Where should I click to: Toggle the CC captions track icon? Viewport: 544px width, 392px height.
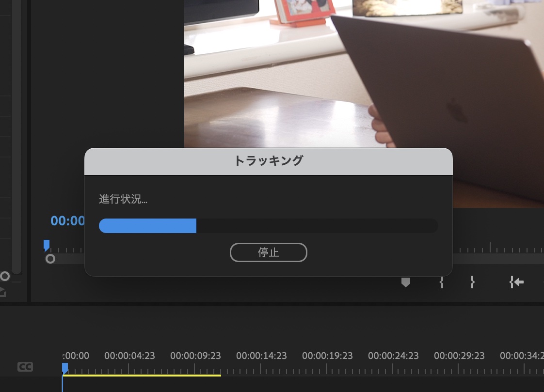tap(25, 367)
